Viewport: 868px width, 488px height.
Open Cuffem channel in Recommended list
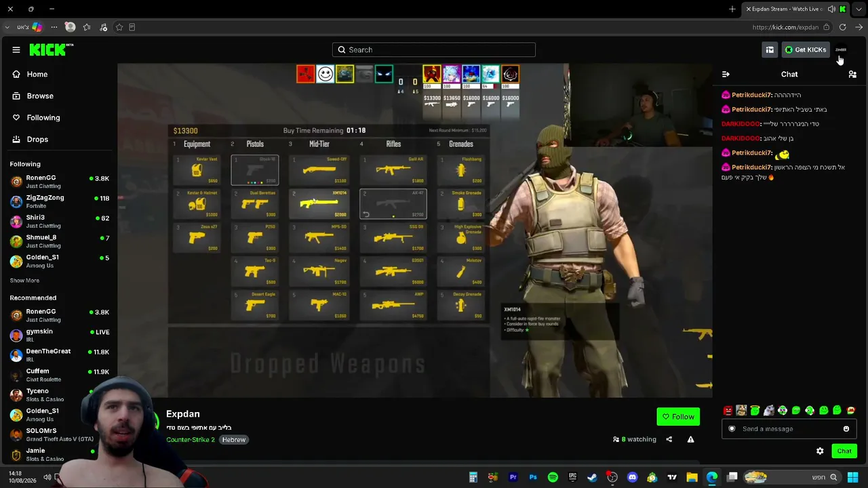(60, 375)
